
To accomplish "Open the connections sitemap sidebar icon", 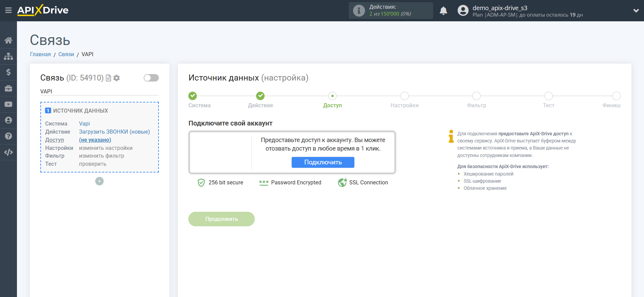I will tap(8, 56).
